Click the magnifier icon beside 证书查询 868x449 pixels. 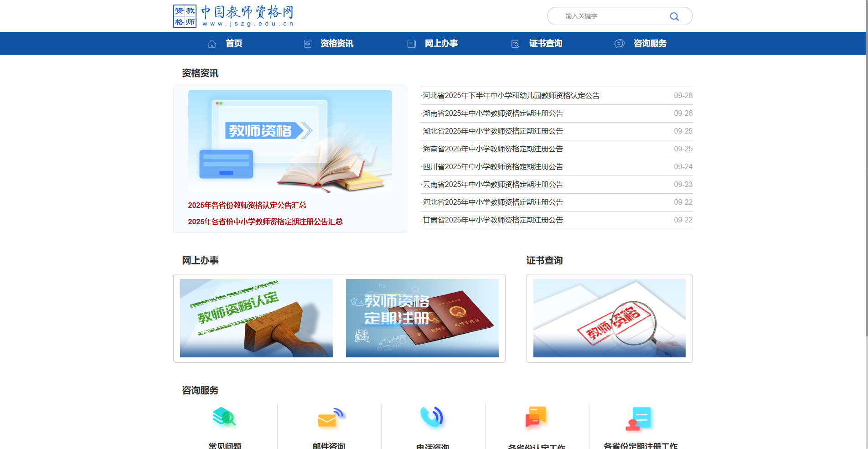point(515,43)
